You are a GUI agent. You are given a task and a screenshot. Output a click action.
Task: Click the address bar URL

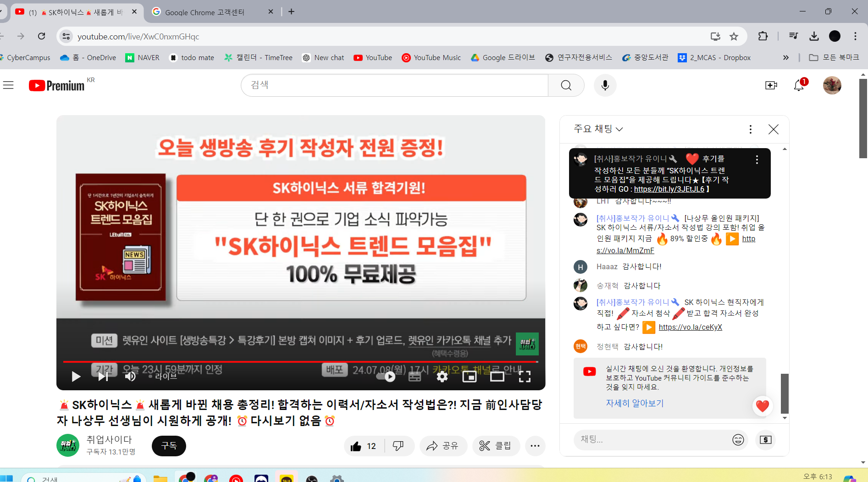138,36
